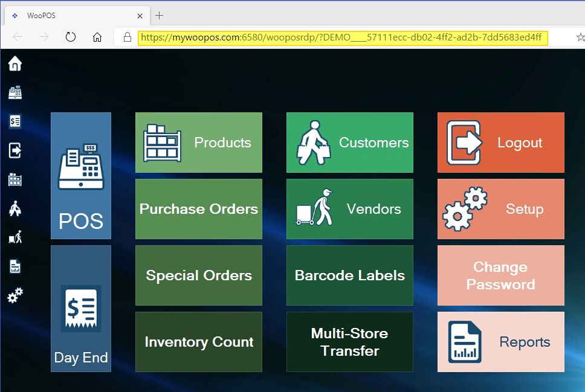Open the customers shopper icon in sidebar
Image resolution: width=585 pixels, height=392 pixels.
coord(15,208)
